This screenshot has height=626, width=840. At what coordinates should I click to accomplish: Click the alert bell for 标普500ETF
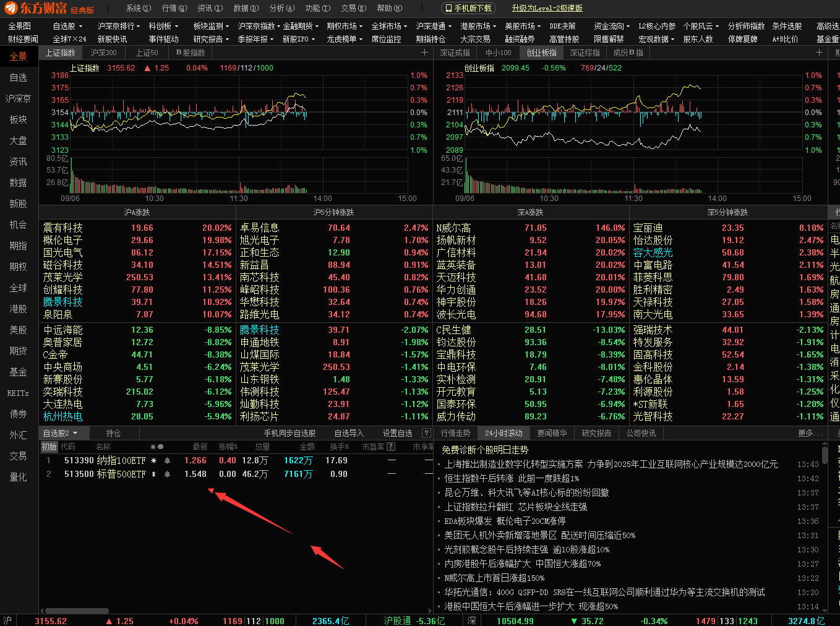[167, 474]
